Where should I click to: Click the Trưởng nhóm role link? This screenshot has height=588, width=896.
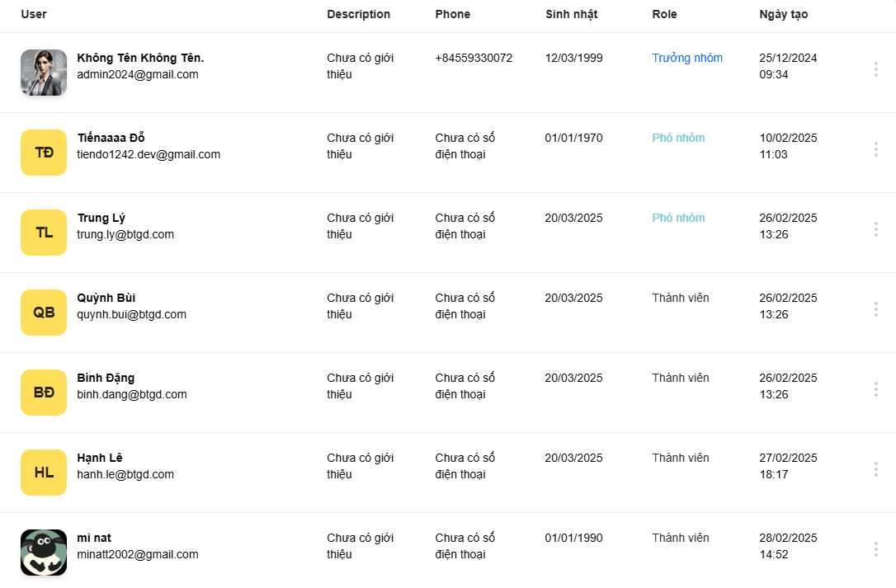pyautogui.click(x=687, y=58)
